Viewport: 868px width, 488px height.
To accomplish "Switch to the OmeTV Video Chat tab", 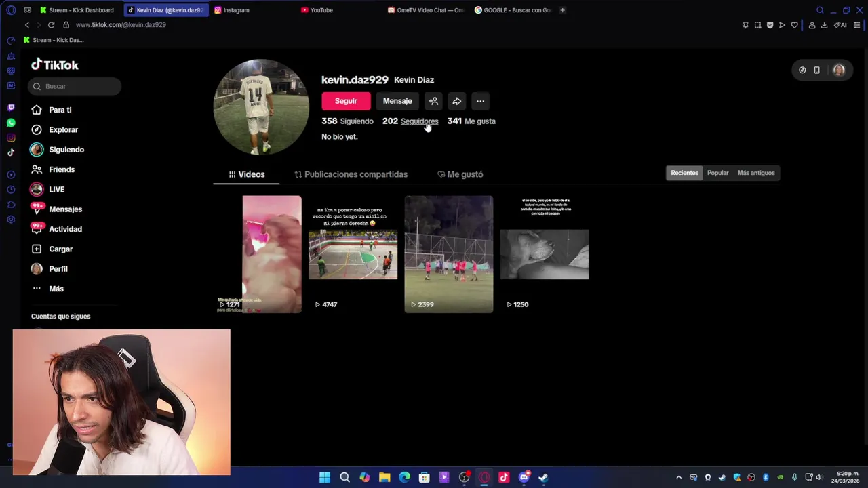I will tap(427, 10).
